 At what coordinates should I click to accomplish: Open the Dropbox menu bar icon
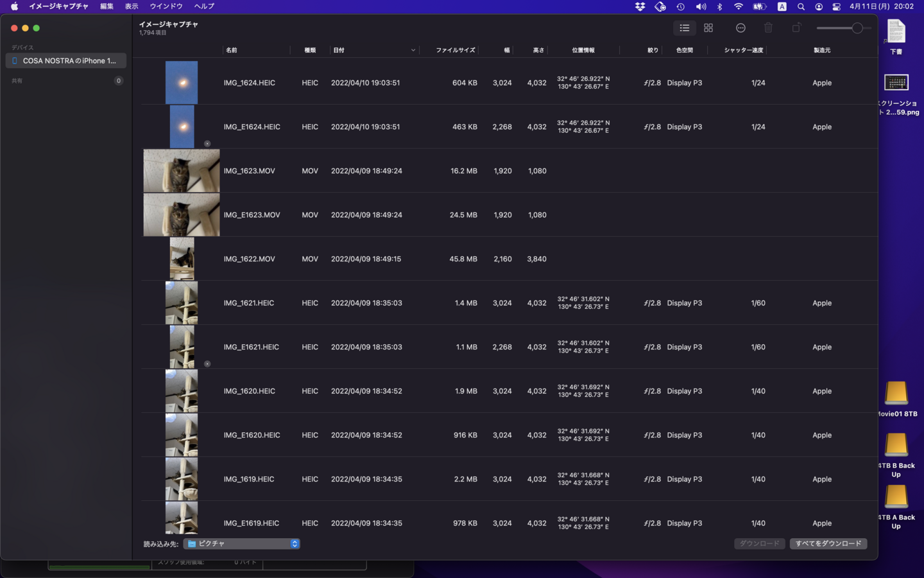click(x=640, y=6)
